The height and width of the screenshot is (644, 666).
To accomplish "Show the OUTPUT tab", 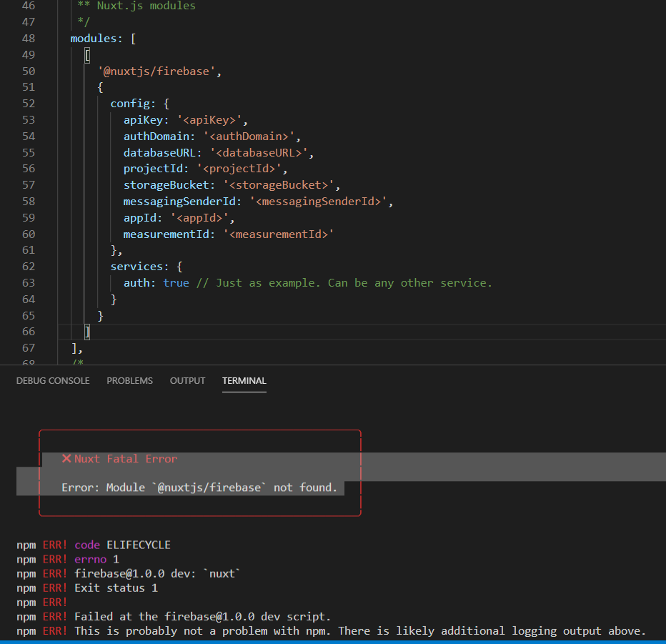I will coord(187,381).
